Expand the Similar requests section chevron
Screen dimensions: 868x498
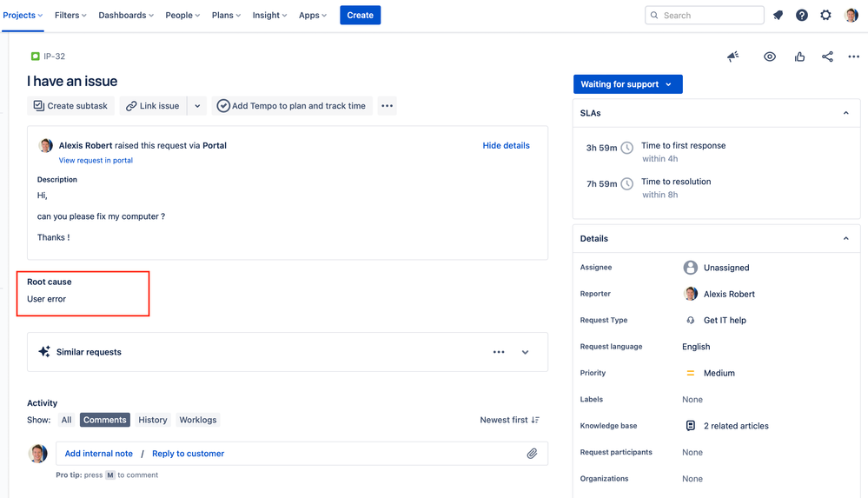tap(525, 352)
